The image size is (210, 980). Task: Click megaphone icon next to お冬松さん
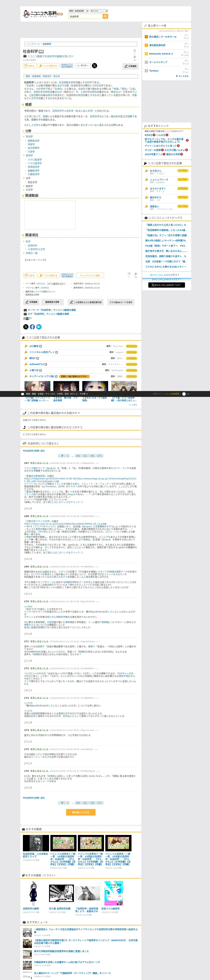point(147,171)
